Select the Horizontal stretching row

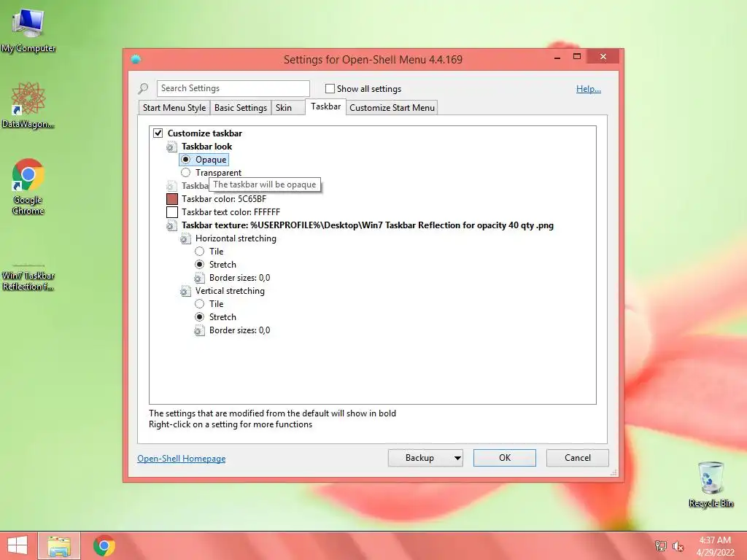coord(236,238)
